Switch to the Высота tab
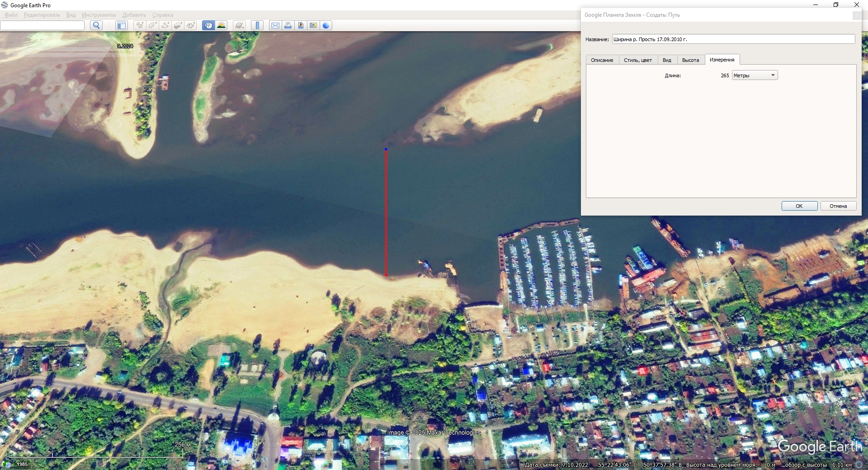 coord(690,60)
